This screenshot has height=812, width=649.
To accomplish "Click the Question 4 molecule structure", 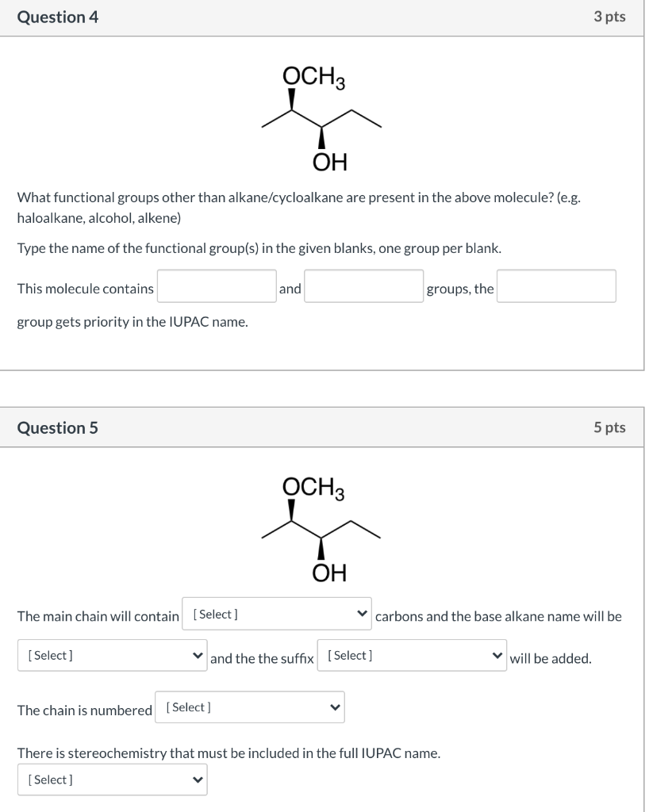I will coord(321,119).
